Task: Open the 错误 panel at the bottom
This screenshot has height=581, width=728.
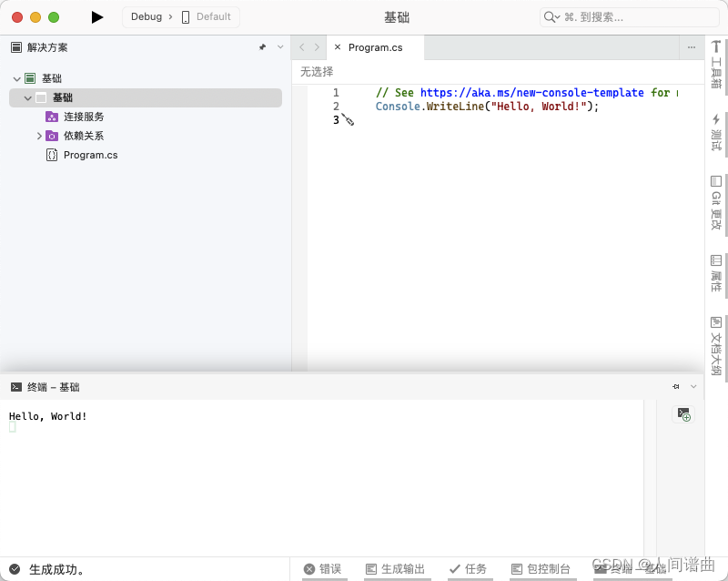Action: pyautogui.click(x=324, y=568)
